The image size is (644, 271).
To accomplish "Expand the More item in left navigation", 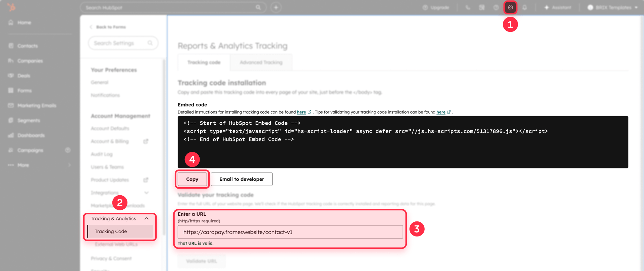I will [40, 165].
